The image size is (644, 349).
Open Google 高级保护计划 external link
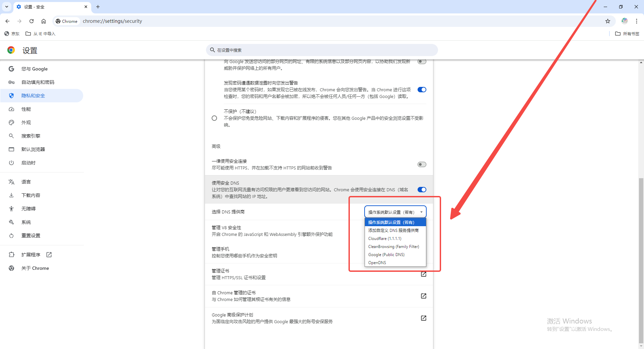pos(424,318)
